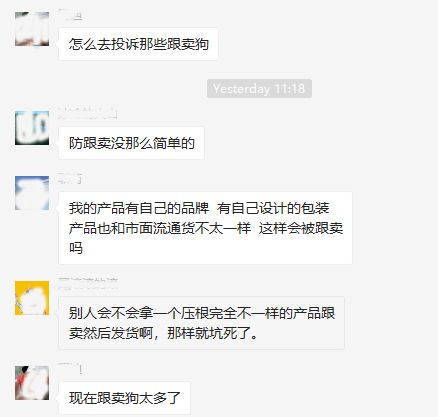438x417 pixels.
Task: Click the word 吗 ending the brand question
Action: tap(76, 248)
